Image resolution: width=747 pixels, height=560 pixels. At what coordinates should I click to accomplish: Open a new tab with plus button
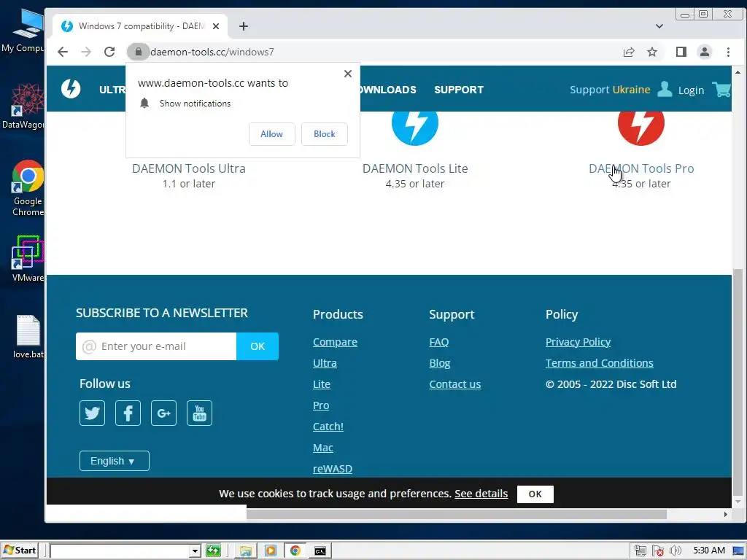244,26
